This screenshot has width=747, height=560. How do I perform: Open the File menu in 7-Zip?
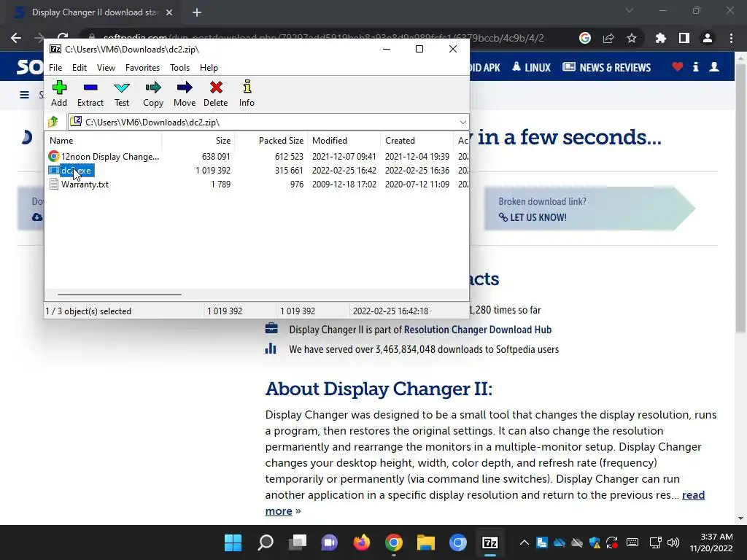pyautogui.click(x=55, y=68)
